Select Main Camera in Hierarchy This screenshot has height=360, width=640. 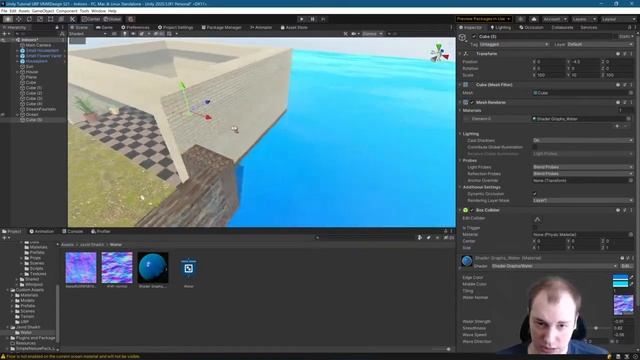(x=38, y=45)
